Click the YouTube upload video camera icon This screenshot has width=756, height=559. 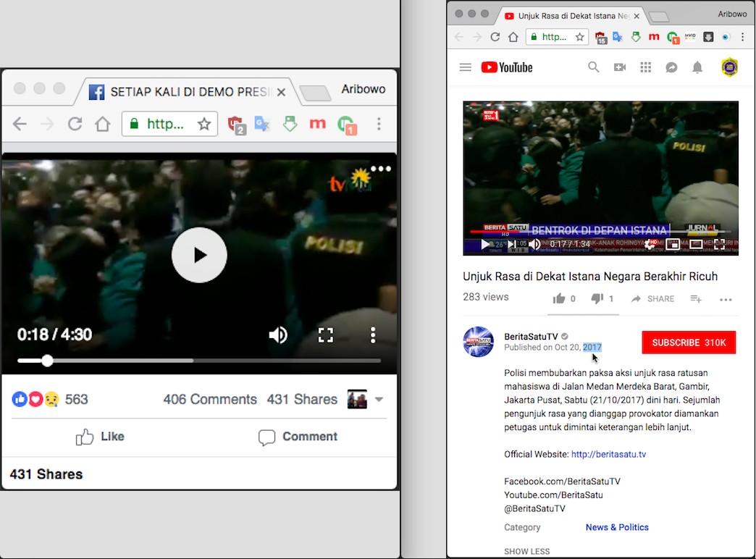[620, 67]
